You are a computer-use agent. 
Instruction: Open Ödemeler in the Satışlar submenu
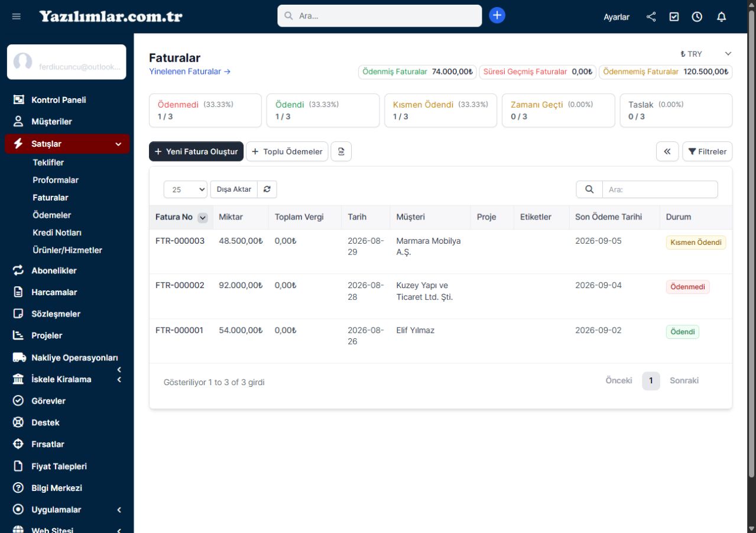[52, 215]
